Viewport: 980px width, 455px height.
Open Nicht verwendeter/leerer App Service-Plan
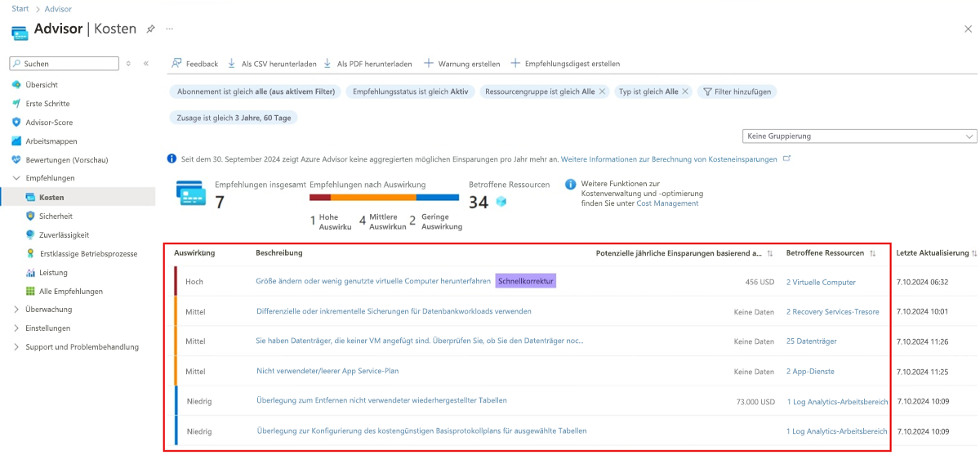pyautogui.click(x=327, y=371)
